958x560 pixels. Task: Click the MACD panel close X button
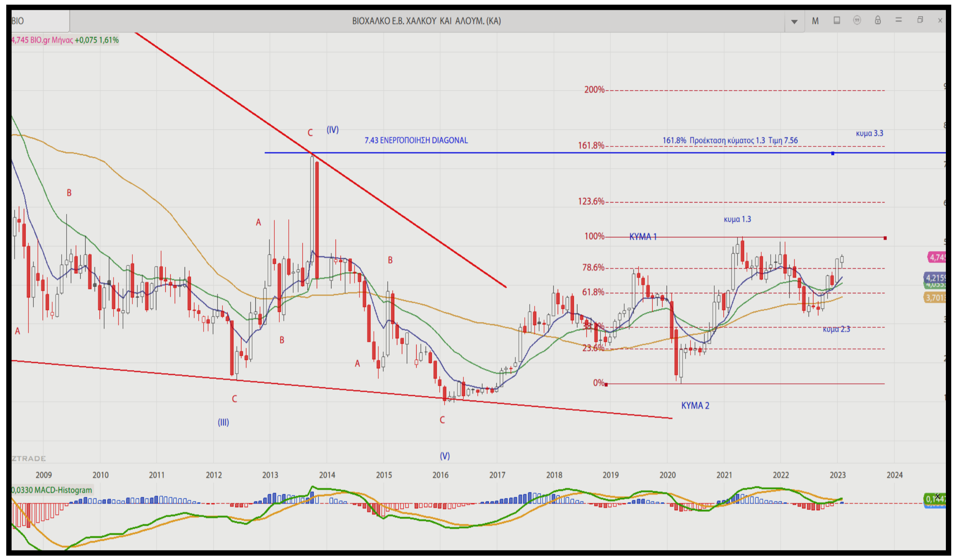[938, 496]
